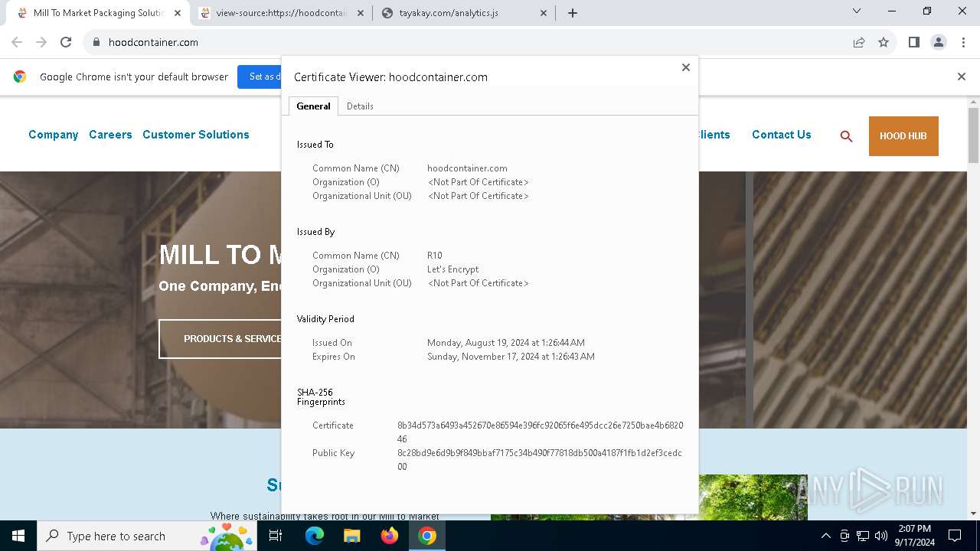Bookmark this tab with the star icon

[884, 42]
